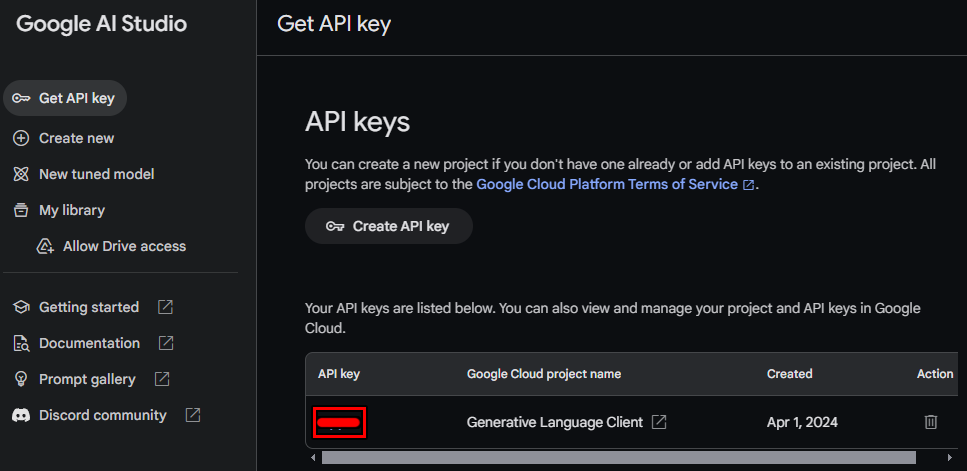
Task: Click the API keys heading
Action: coord(358,122)
